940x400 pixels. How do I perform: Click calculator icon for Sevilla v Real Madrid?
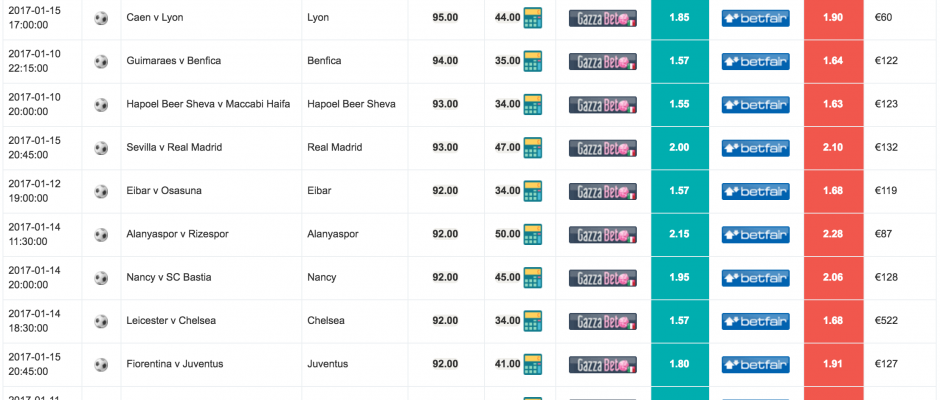coord(532,148)
